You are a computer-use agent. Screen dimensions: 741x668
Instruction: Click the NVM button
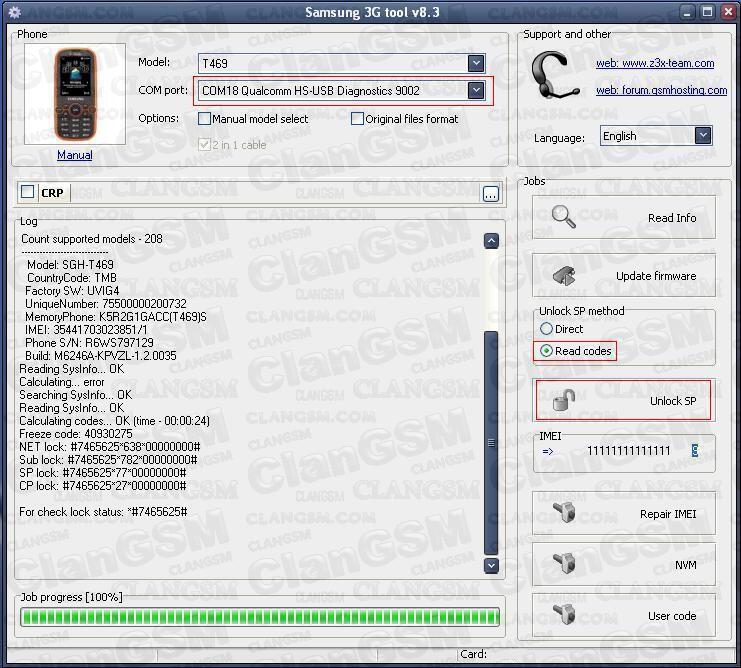coord(624,565)
